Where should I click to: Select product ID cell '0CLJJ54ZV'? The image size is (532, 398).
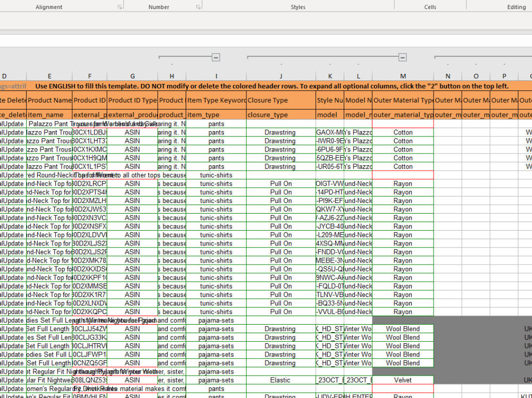click(89, 329)
